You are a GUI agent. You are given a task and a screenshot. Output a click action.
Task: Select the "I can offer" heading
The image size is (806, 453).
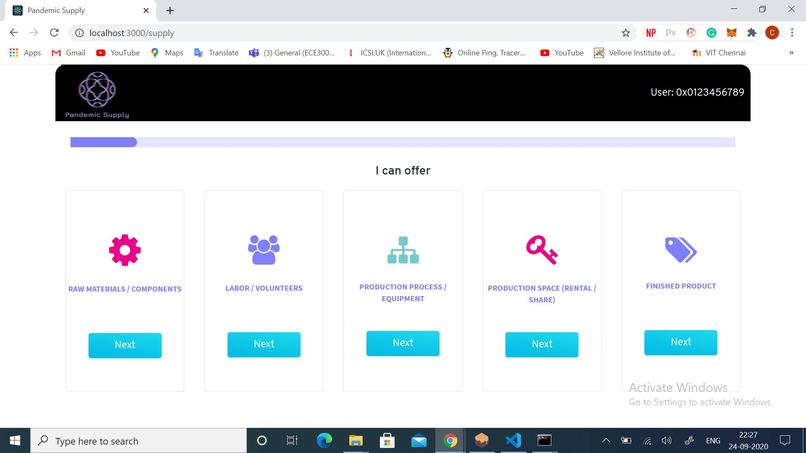403,171
